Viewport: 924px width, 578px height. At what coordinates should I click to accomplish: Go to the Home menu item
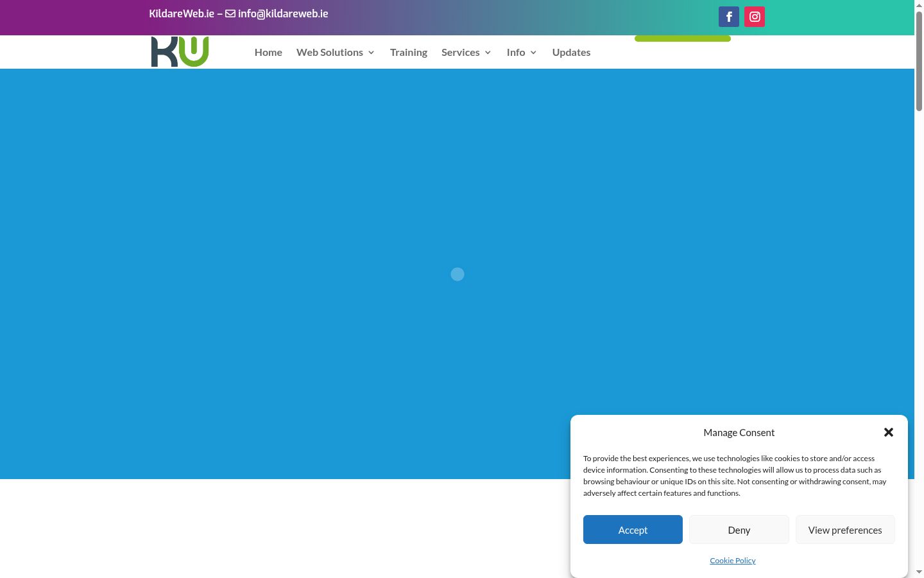pos(268,52)
